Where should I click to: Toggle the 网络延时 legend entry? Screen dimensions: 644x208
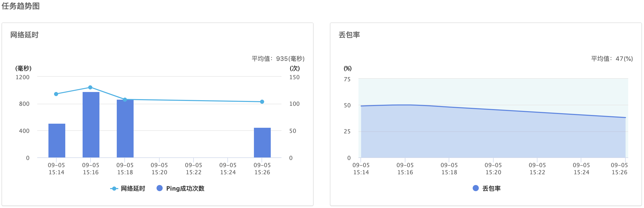127,189
